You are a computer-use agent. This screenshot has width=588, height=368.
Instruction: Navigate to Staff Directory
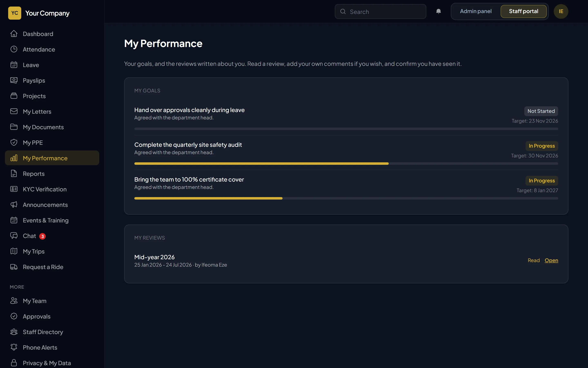pyautogui.click(x=52, y=332)
